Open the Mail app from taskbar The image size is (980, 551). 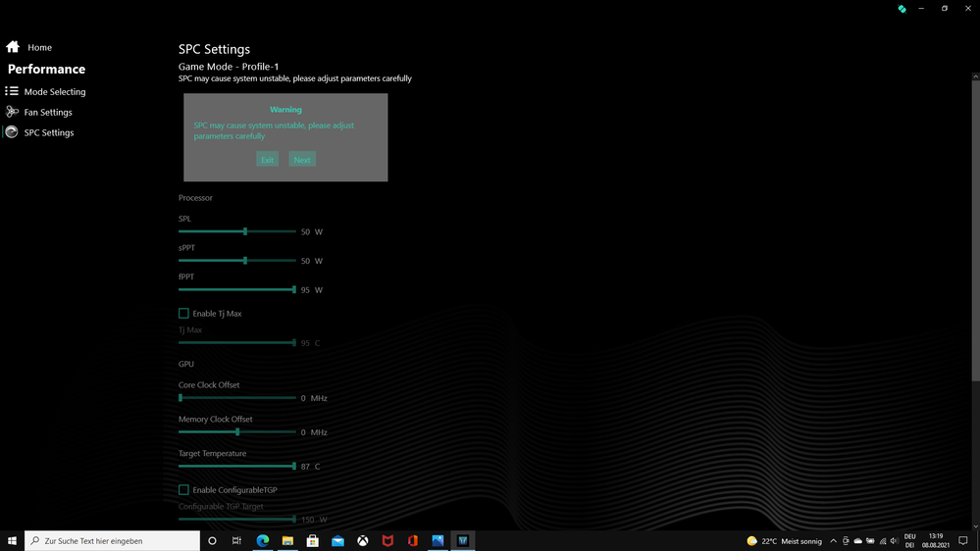coord(337,541)
